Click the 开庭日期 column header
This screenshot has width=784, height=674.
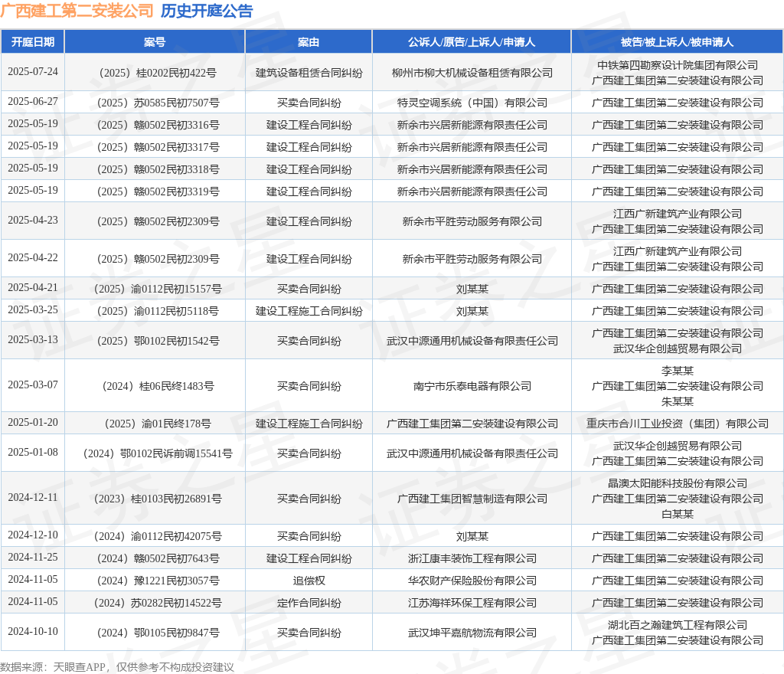click(x=33, y=42)
